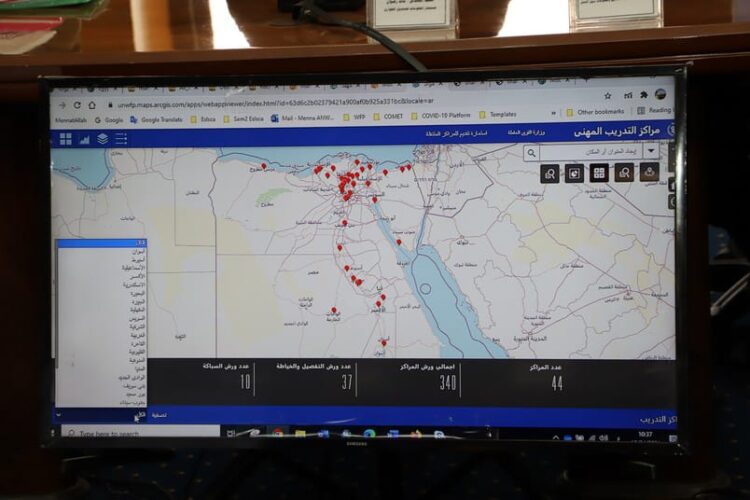
Task: Open the Google Translate bookmark
Action: pyautogui.click(x=158, y=118)
